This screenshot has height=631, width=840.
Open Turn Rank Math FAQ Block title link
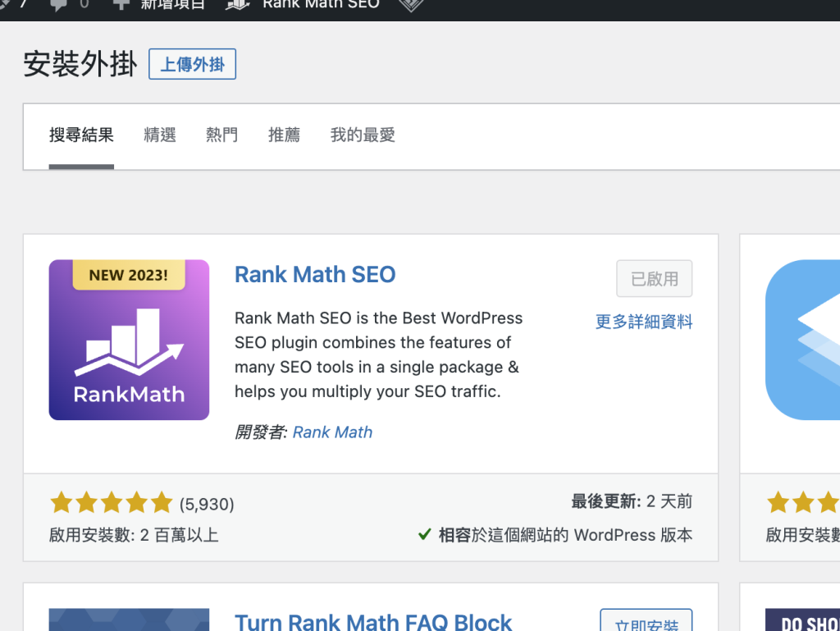coord(373,621)
